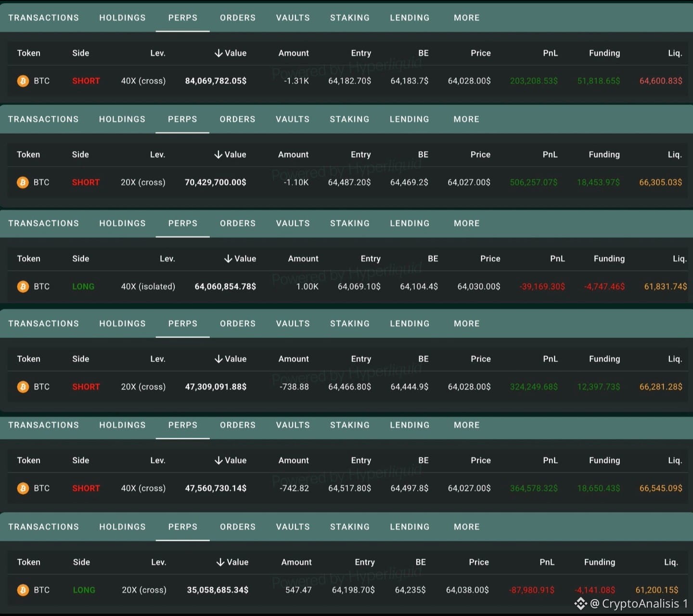Click the PnL value -39,169.30$

(x=542, y=287)
